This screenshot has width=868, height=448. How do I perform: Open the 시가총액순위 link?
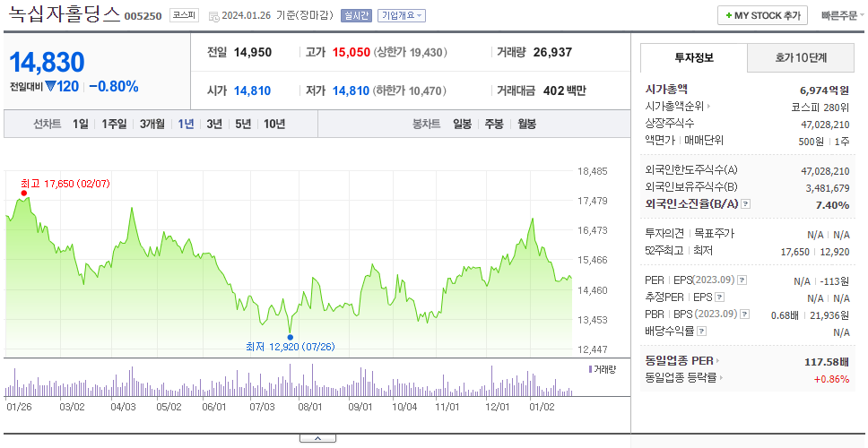(x=678, y=107)
